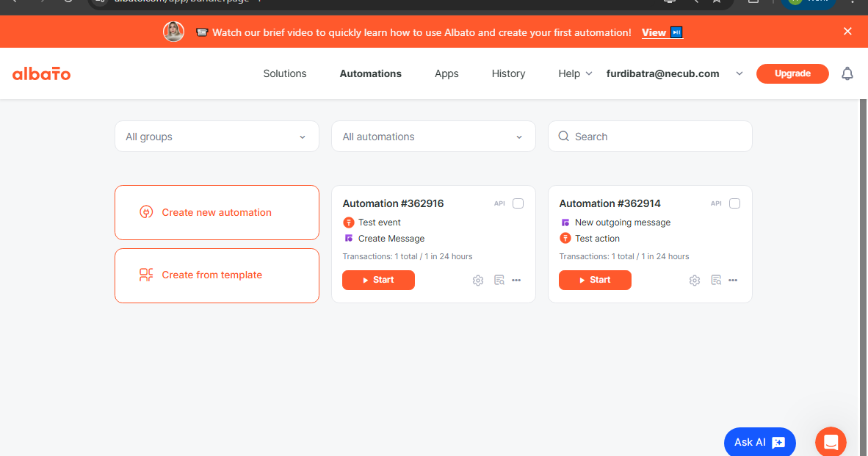Open the notifications bell
Viewport: 868px width, 456px height.
pos(847,73)
